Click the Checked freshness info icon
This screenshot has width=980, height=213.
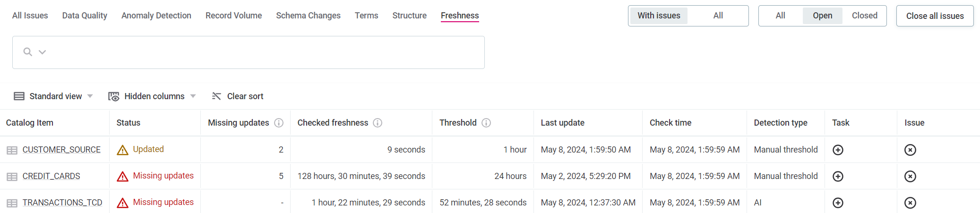[x=378, y=123]
